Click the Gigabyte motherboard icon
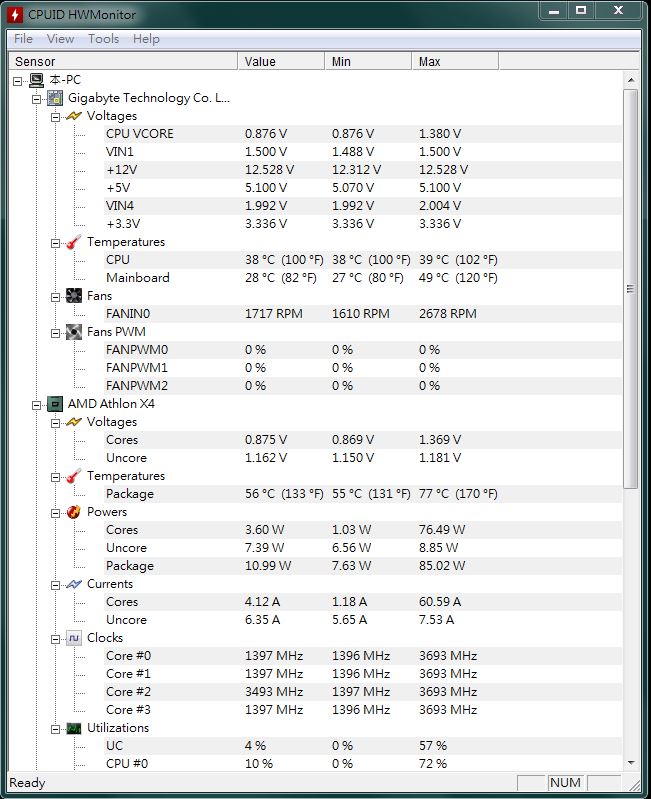This screenshot has height=799, width=651. (x=55, y=98)
